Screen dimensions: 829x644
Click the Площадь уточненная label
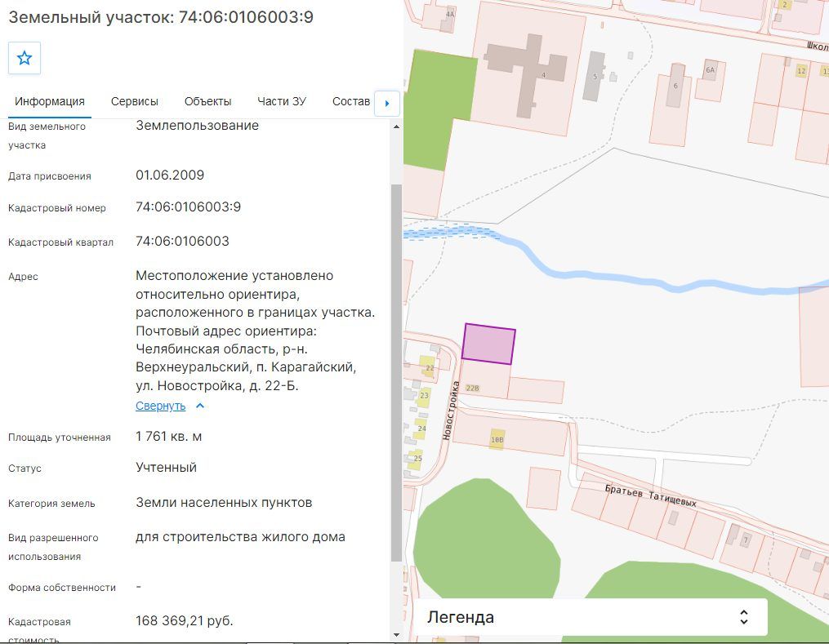pos(60,437)
